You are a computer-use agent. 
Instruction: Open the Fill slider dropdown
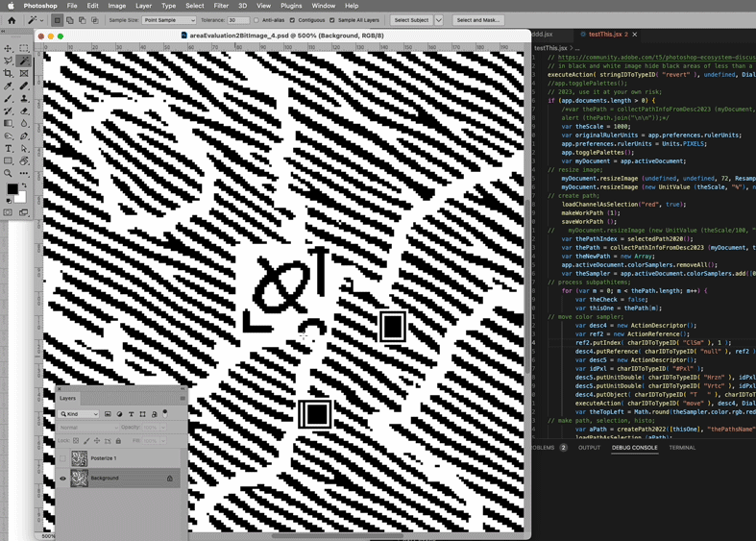[163, 441]
